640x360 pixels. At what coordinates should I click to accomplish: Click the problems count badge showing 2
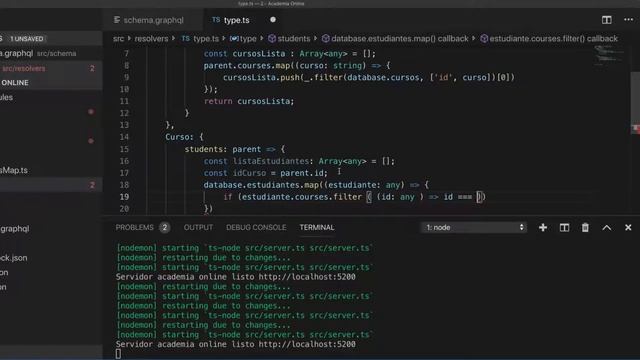pos(164,227)
